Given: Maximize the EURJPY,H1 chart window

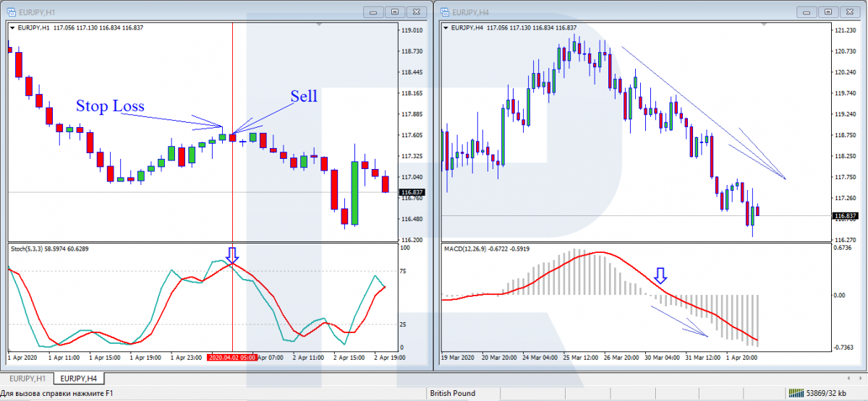Looking at the screenshot, I should (395, 12).
